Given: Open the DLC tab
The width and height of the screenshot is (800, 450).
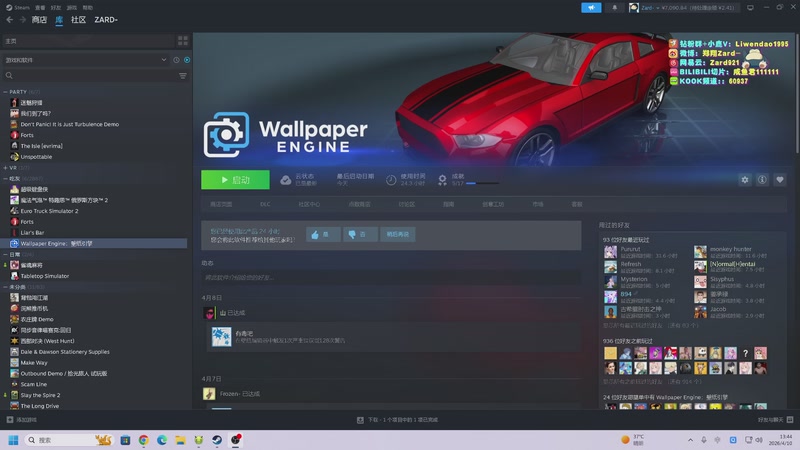Looking at the screenshot, I should click(x=265, y=204).
